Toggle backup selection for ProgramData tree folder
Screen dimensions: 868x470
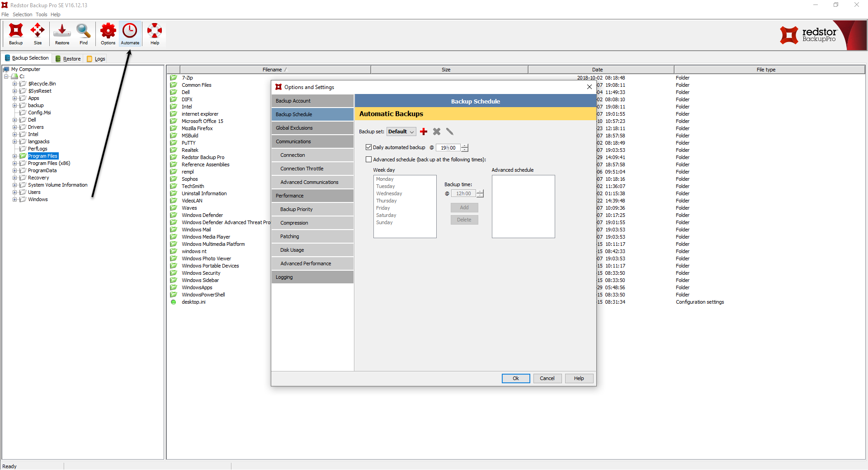pos(23,170)
